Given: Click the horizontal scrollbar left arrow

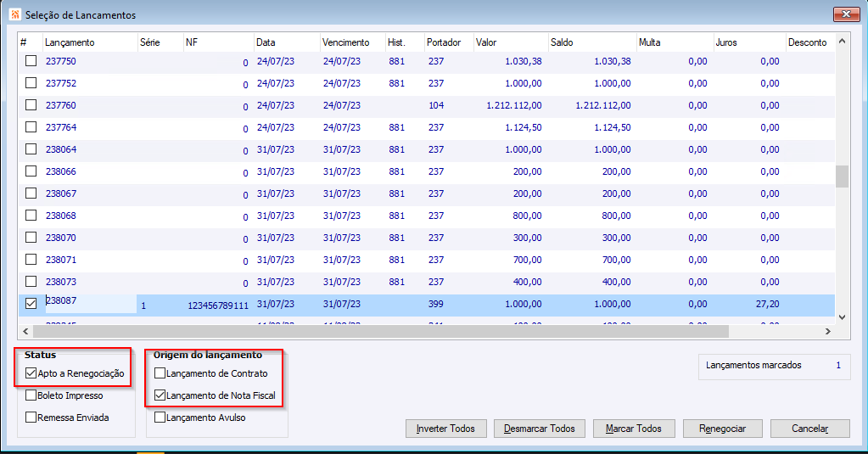Looking at the screenshot, I should pyautogui.click(x=25, y=331).
